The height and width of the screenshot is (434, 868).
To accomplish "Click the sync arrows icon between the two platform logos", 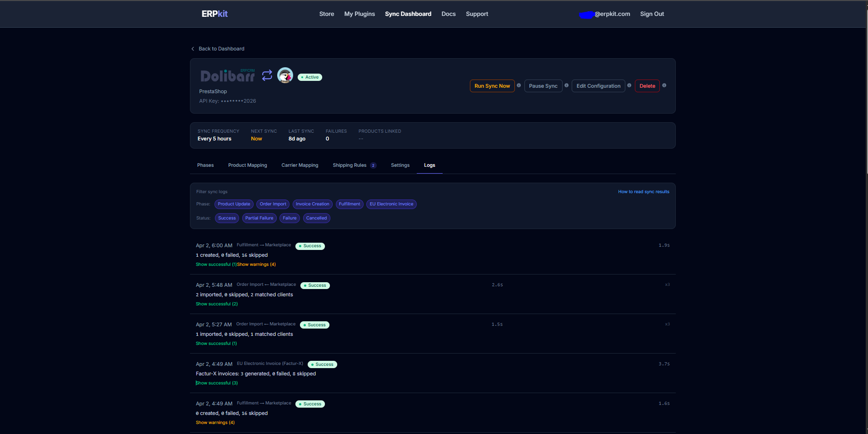I will (267, 75).
